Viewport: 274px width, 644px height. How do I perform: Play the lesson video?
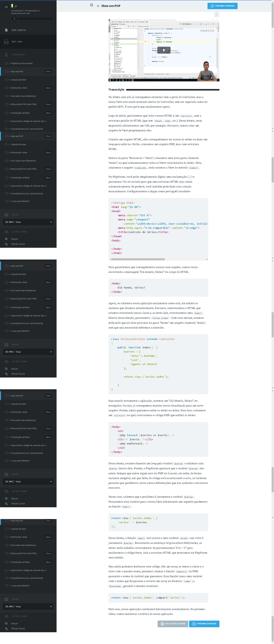(164, 50)
